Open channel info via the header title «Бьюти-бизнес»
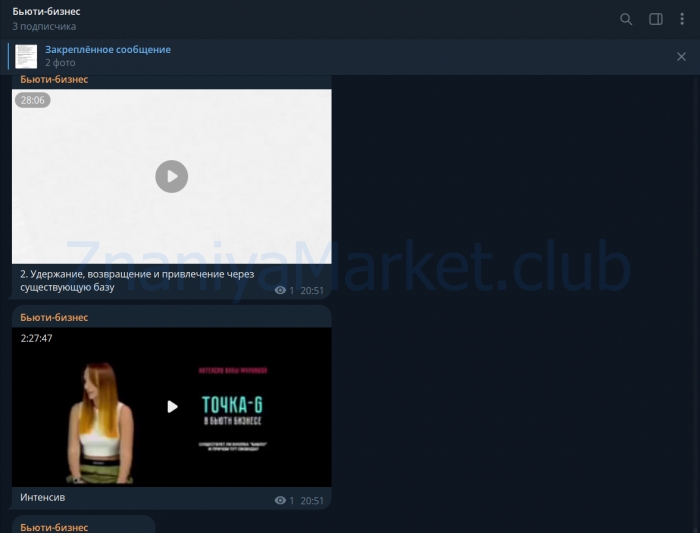The width and height of the screenshot is (700, 533). (47, 11)
